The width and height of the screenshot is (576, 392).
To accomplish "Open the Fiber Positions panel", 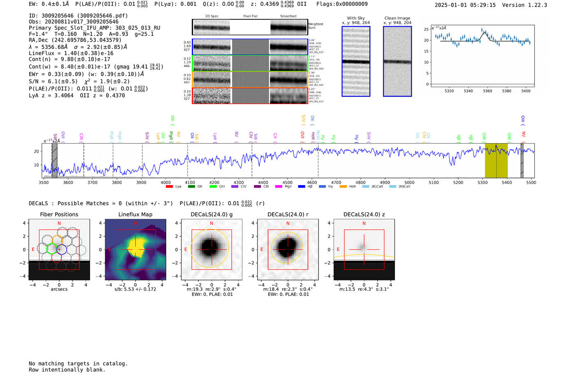I will (x=59, y=250).
